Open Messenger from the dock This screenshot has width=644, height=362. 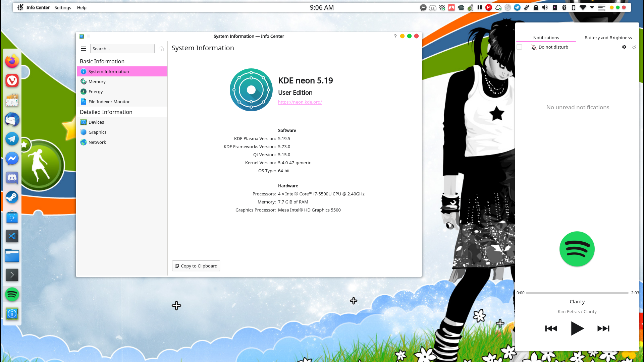pyautogui.click(x=12, y=159)
